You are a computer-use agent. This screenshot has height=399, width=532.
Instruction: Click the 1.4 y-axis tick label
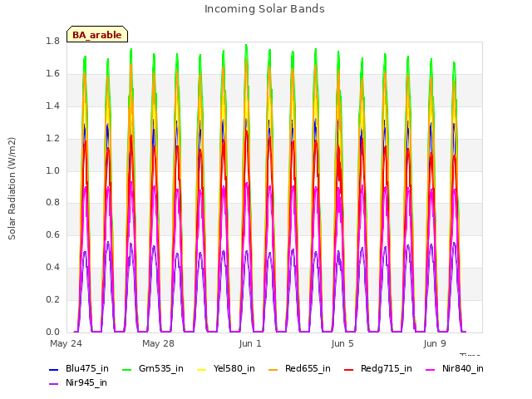52,106
